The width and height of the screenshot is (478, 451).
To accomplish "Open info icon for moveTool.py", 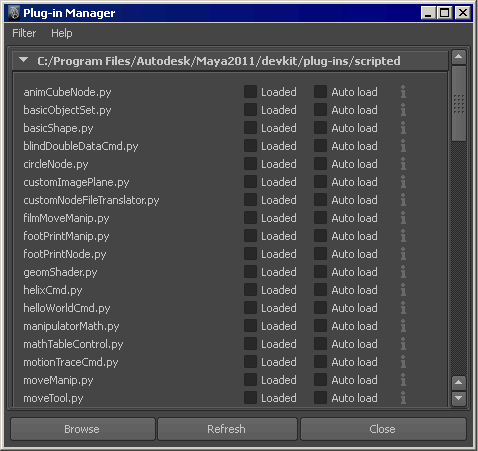I will tap(403, 398).
